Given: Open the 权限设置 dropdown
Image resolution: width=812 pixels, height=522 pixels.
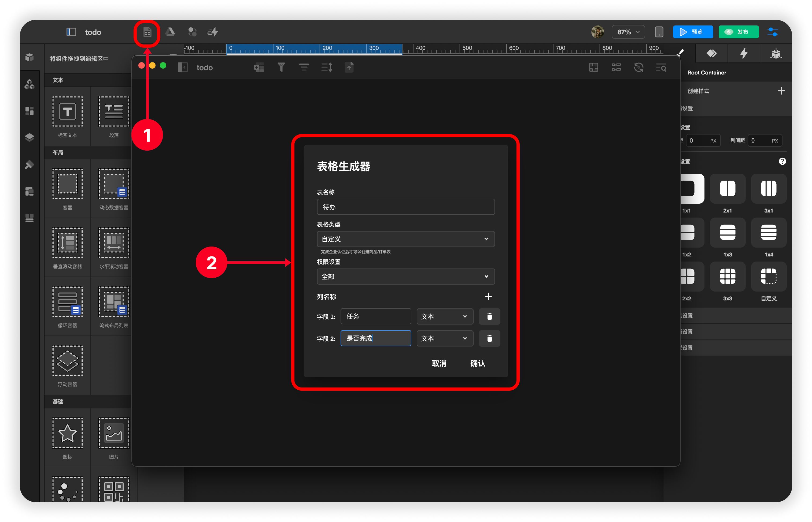Looking at the screenshot, I should 405,277.
